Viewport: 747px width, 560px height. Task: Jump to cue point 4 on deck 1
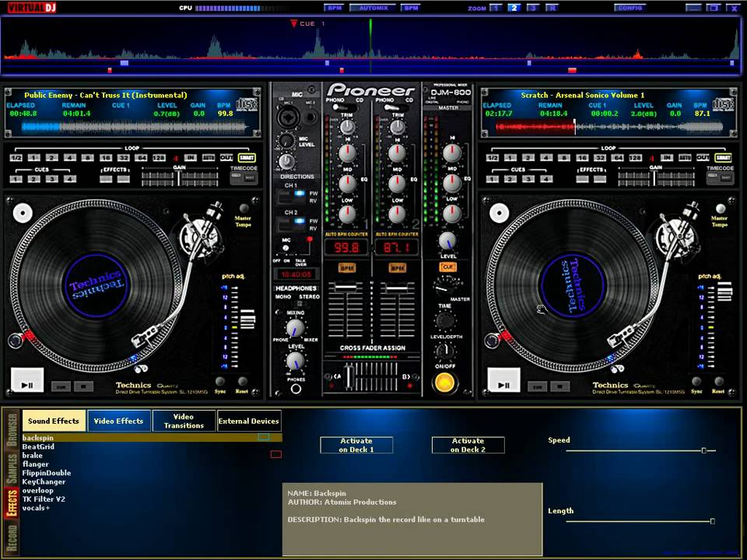coord(70,179)
